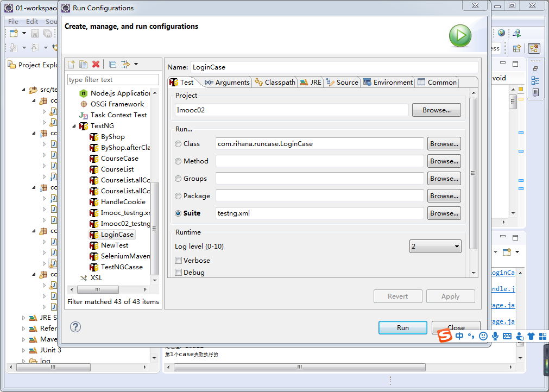Click the Close button in the dialog
The height and width of the screenshot is (392, 549).
[456, 327]
